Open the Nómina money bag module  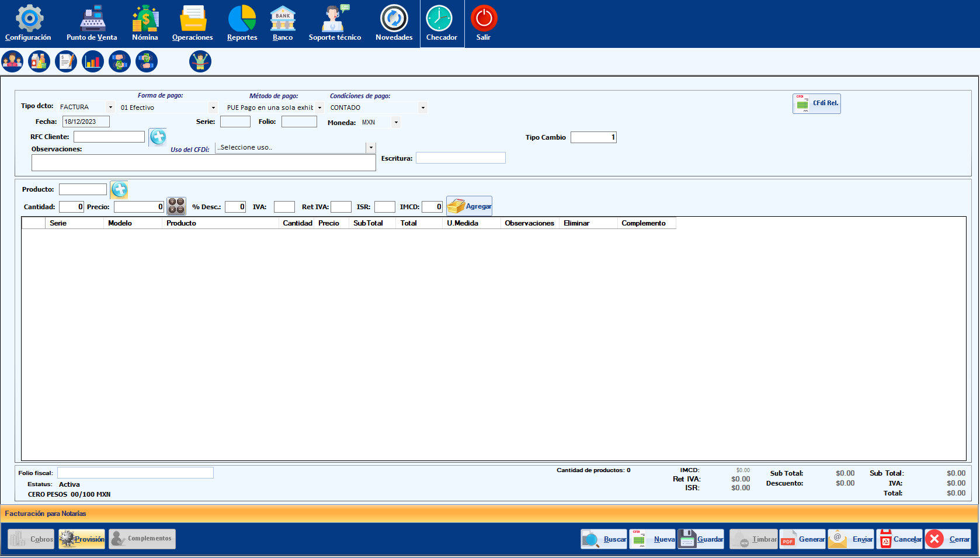[x=145, y=19]
